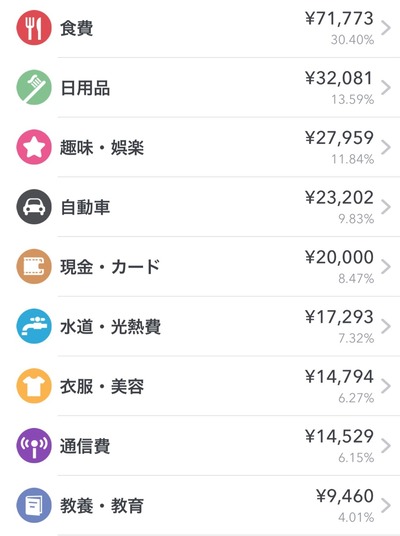The width and height of the screenshot is (400, 536).
Task: Open the chevron beside ¥23,202
Action: 386,207
